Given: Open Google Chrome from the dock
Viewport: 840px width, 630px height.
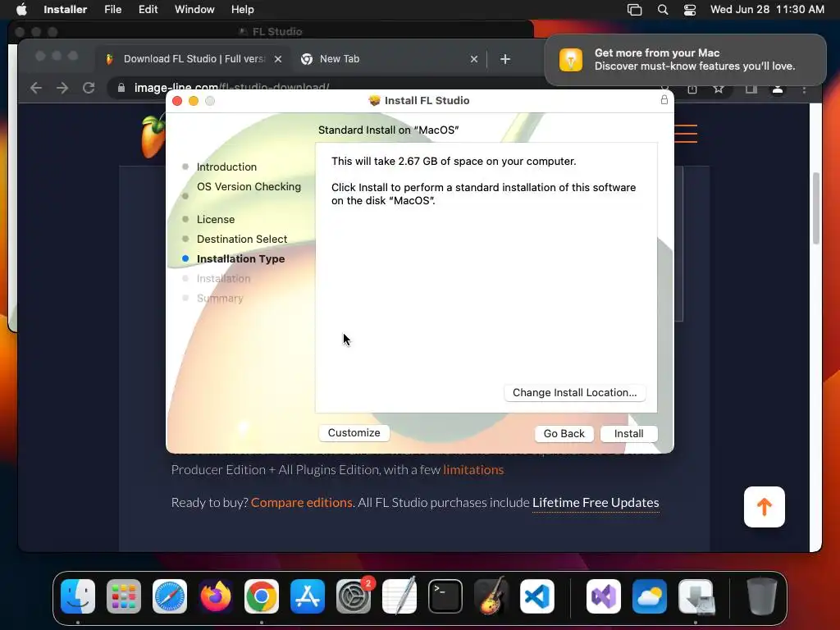Looking at the screenshot, I should (262, 596).
